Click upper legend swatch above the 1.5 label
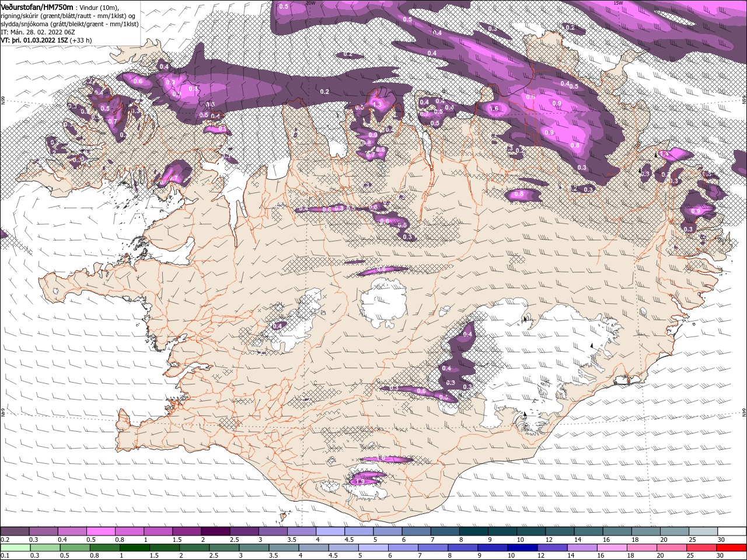Image resolution: width=747 pixels, height=560 pixels. click(x=187, y=531)
